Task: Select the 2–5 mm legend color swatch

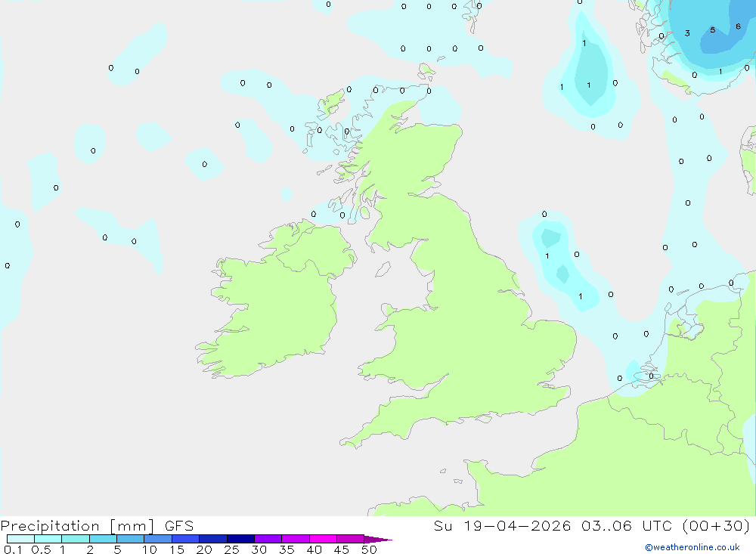Action: click(x=103, y=539)
